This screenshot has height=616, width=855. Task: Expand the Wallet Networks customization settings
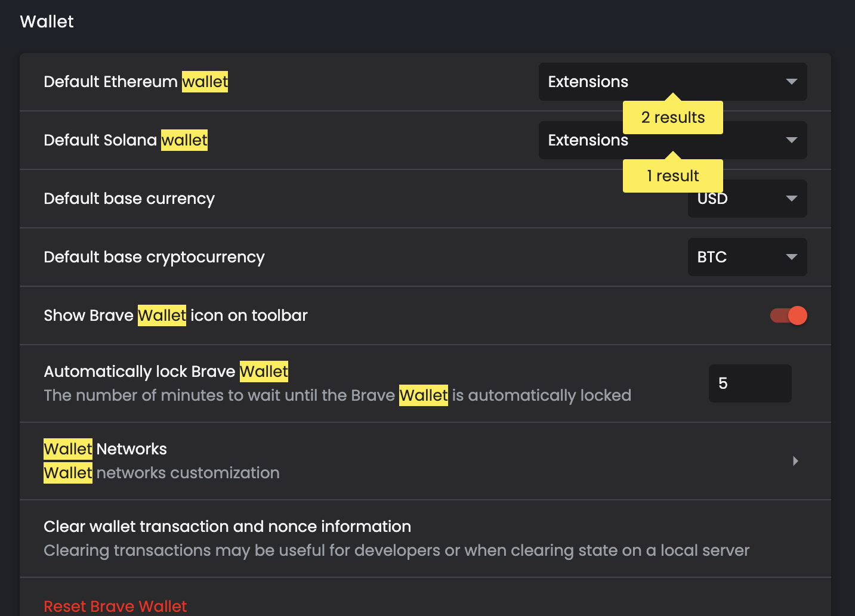[x=418, y=461]
